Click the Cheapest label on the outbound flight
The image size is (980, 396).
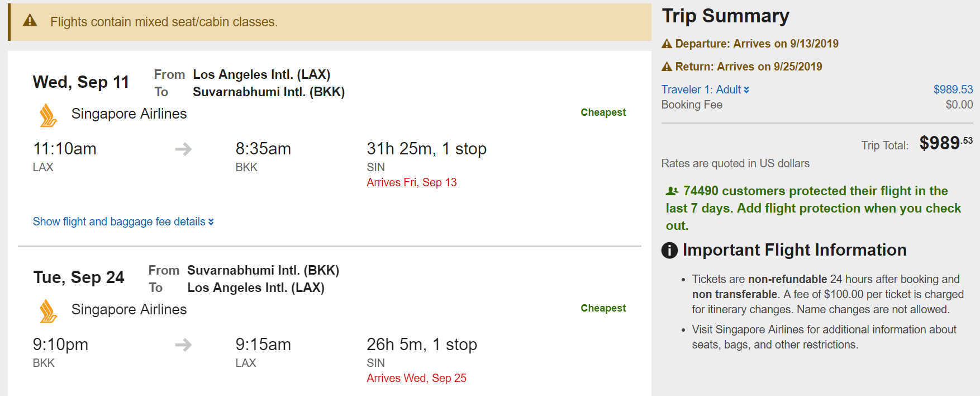pyautogui.click(x=603, y=112)
